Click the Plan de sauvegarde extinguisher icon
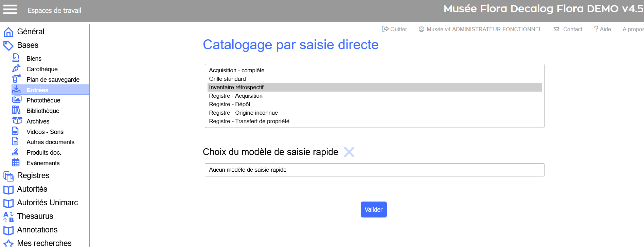 click(x=16, y=79)
